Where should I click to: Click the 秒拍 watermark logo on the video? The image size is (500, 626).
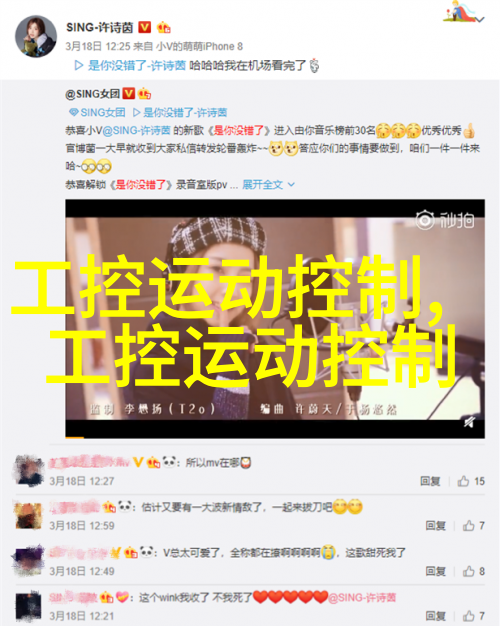445,220
